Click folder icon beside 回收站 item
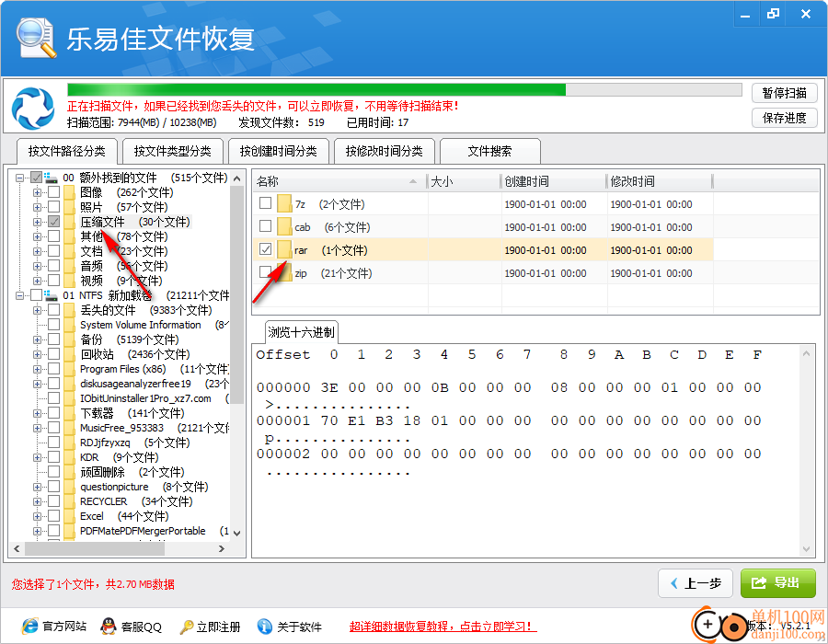Viewport: 828px width, 644px height. (x=69, y=354)
